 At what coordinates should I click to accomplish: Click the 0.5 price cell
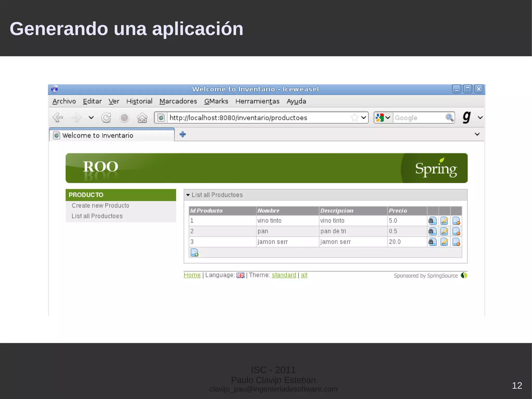click(407, 231)
